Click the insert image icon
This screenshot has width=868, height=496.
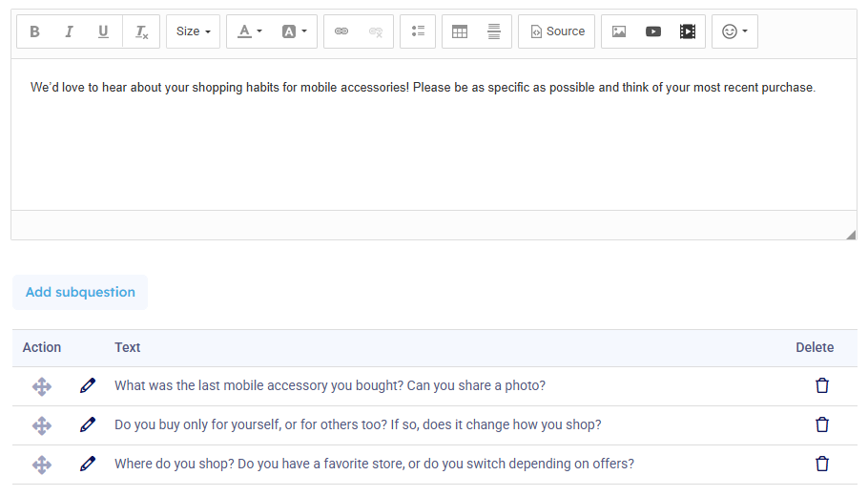[x=619, y=31]
